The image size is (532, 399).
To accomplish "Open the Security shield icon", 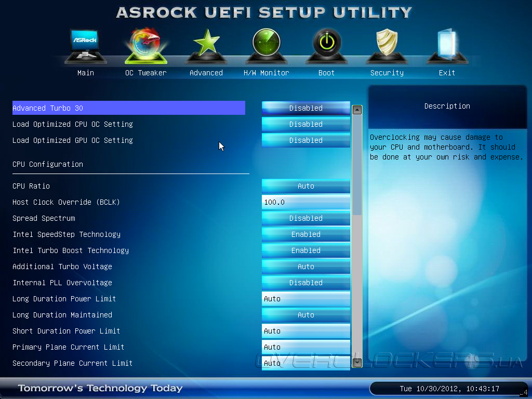I will point(387,46).
